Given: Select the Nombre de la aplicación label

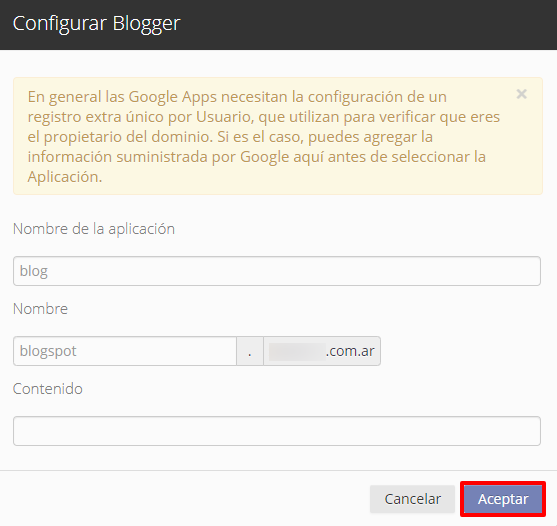Looking at the screenshot, I should (x=94, y=229).
